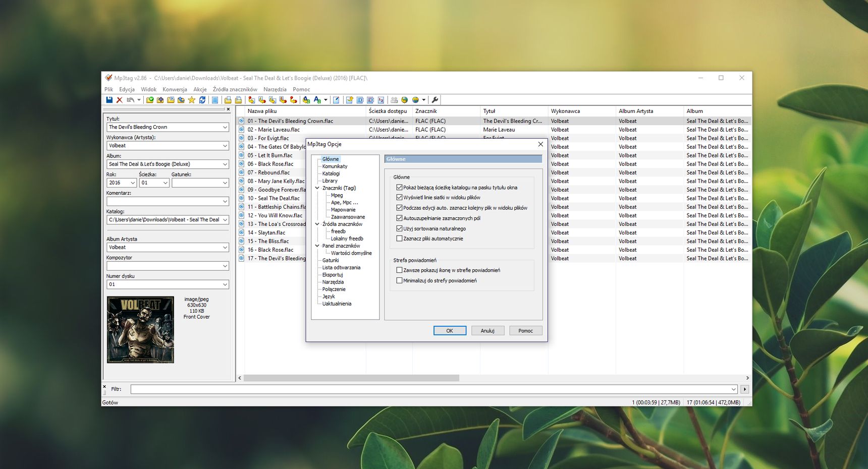The height and width of the screenshot is (469, 868).
Task: Click the horizontal scrollbar under file list
Action: [352, 378]
